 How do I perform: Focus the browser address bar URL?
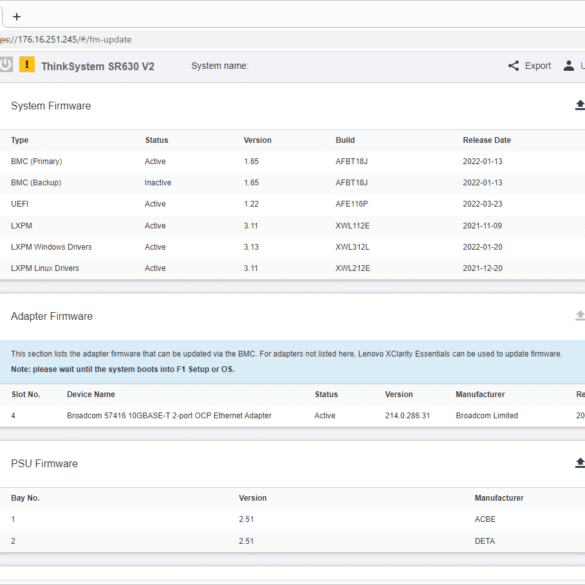tap(66, 40)
